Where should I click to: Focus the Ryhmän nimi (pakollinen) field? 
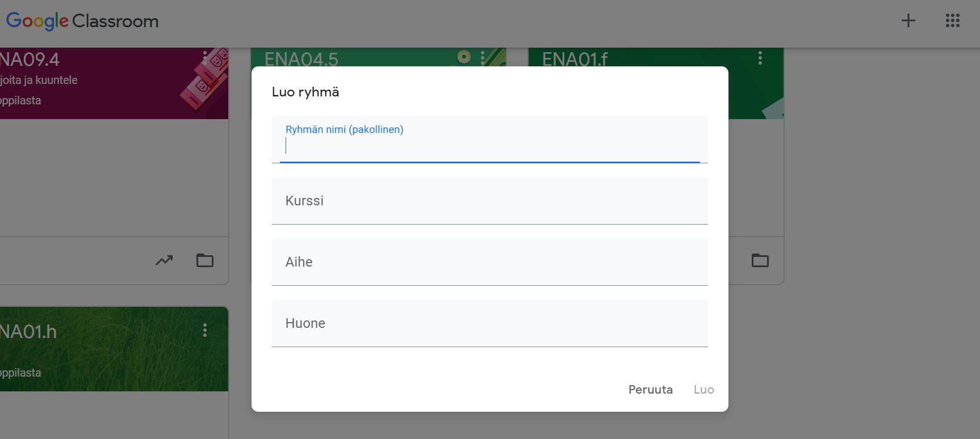tap(489, 146)
